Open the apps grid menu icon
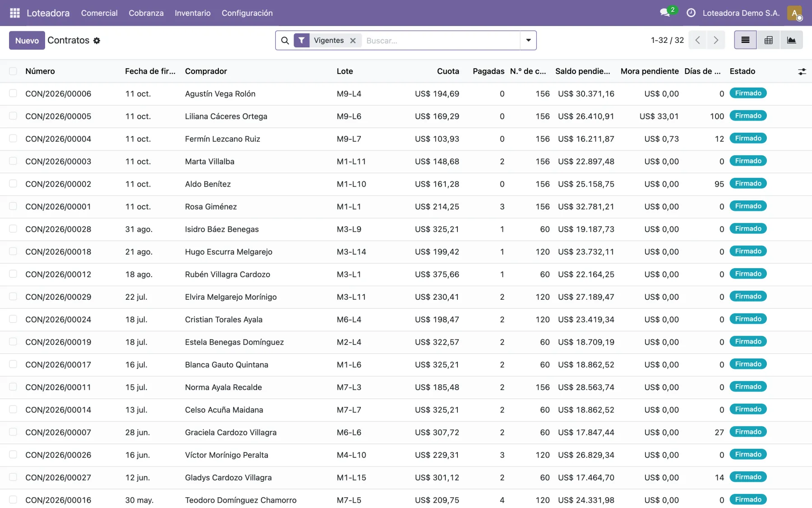Screen dimensions: 812x508 pyautogui.click(x=14, y=13)
